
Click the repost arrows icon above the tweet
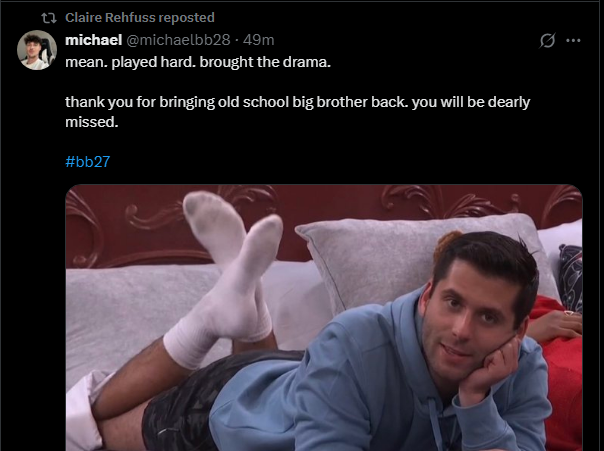[49, 18]
